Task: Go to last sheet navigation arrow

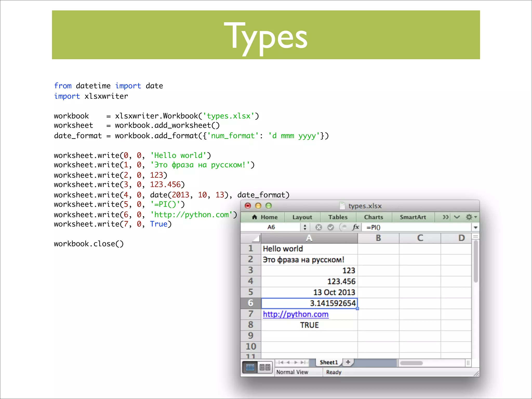Action: 303,362
